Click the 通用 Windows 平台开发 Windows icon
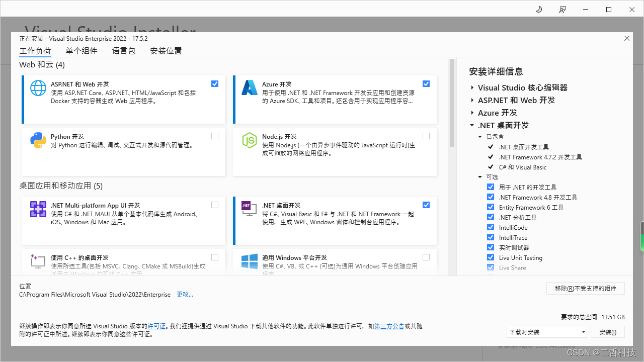644x362 pixels. click(x=250, y=261)
